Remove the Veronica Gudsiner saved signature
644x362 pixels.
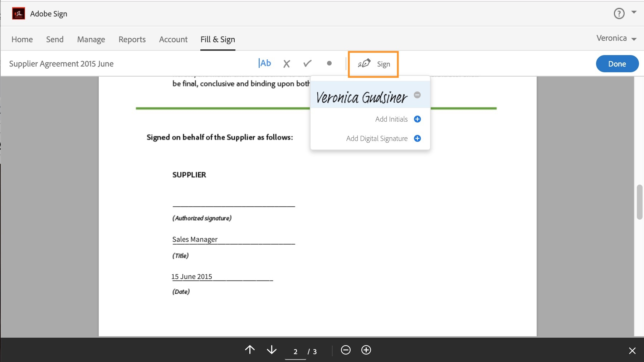(x=417, y=95)
